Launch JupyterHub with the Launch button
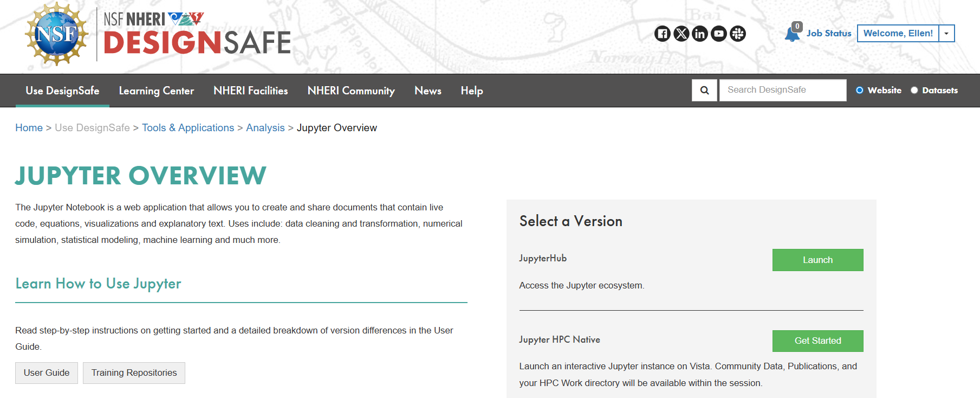 817,260
